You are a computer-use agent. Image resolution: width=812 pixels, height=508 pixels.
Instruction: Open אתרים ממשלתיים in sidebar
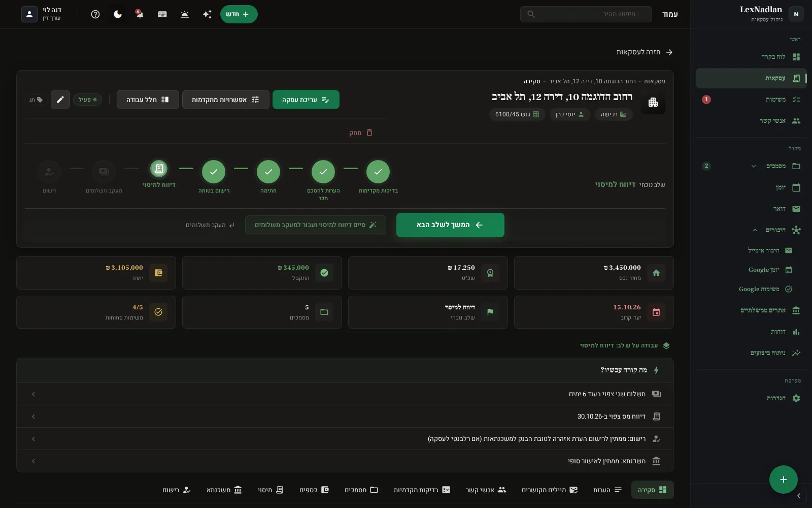[751, 310]
